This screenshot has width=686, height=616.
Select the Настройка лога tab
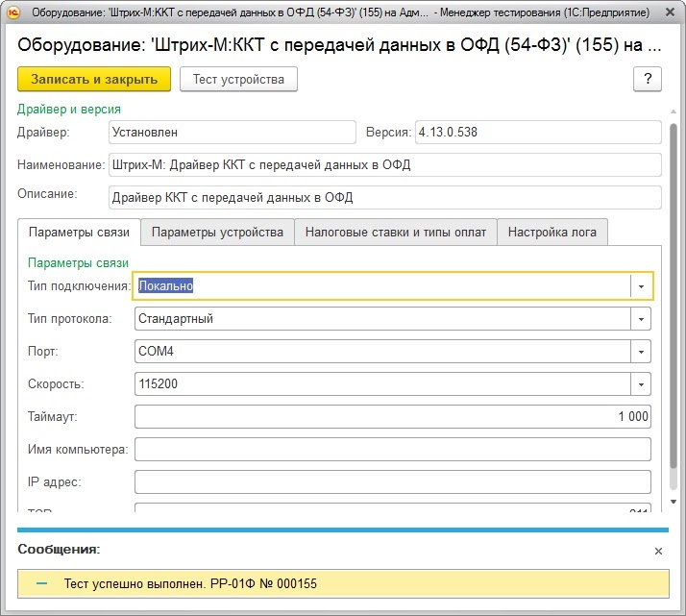pos(551,233)
